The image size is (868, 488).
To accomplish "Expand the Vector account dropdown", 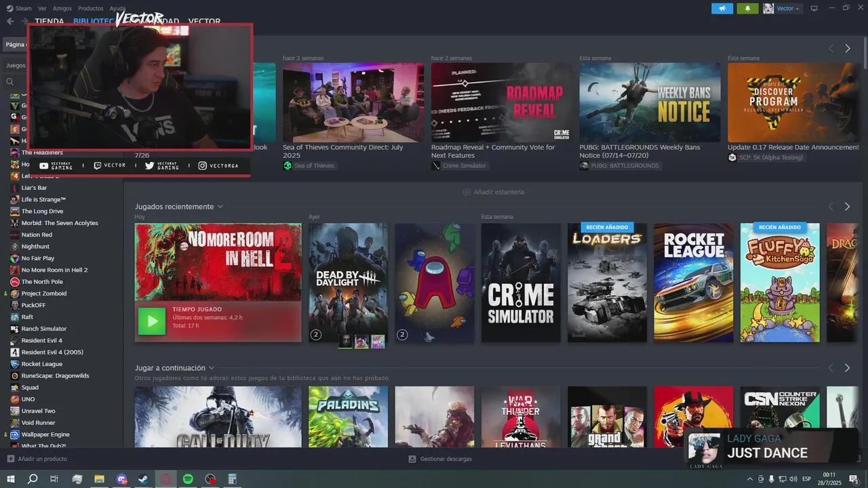I will [x=797, y=9].
